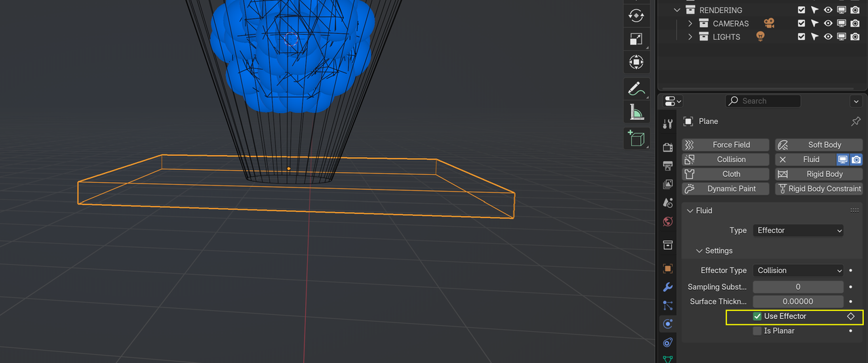Toggle Fluid render camera icon

click(x=856, y=160)
